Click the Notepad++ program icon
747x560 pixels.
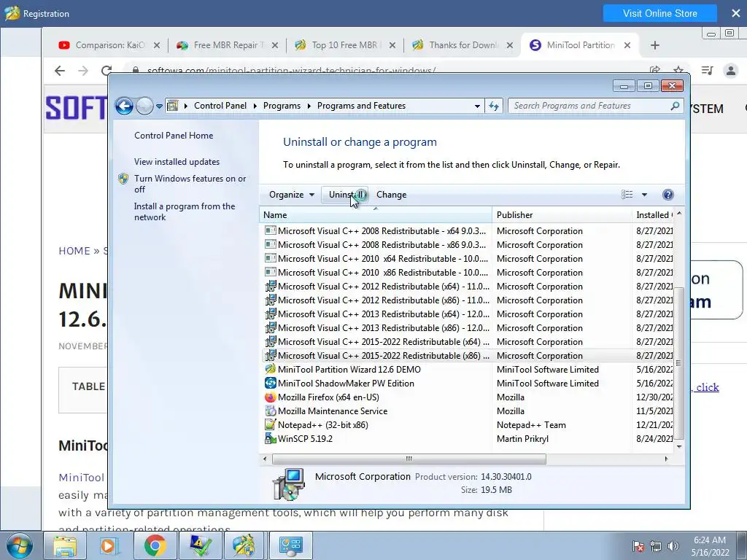[x=270, y=424]
